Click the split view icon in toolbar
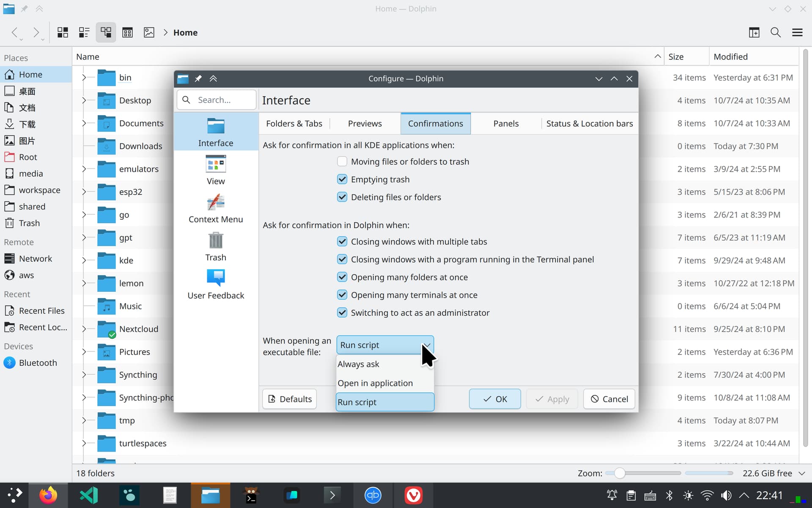812x508 pixels. coord(754,33)
